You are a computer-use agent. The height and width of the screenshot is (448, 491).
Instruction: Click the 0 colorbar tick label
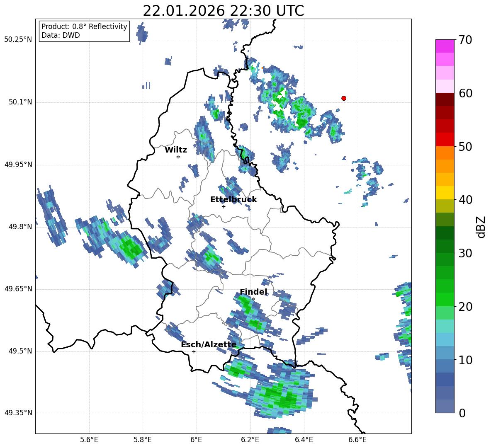(x=462, y=413)
